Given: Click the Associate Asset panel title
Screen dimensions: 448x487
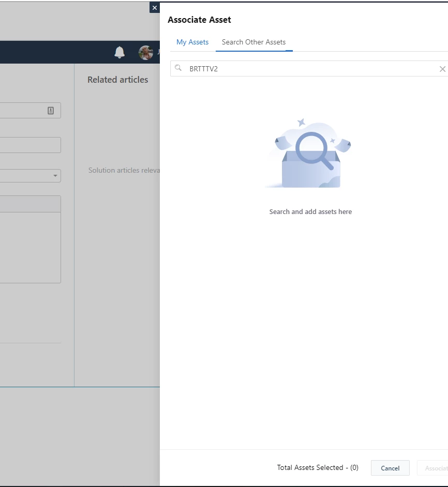Looking at the screenshot, I should tap(199, 20).
